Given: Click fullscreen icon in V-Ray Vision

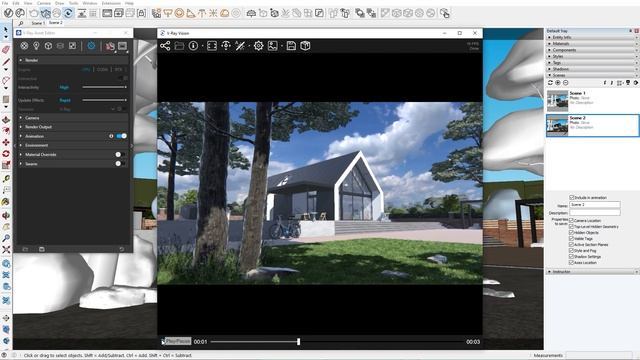Looking at the screenshot, I should coord(212,46).
